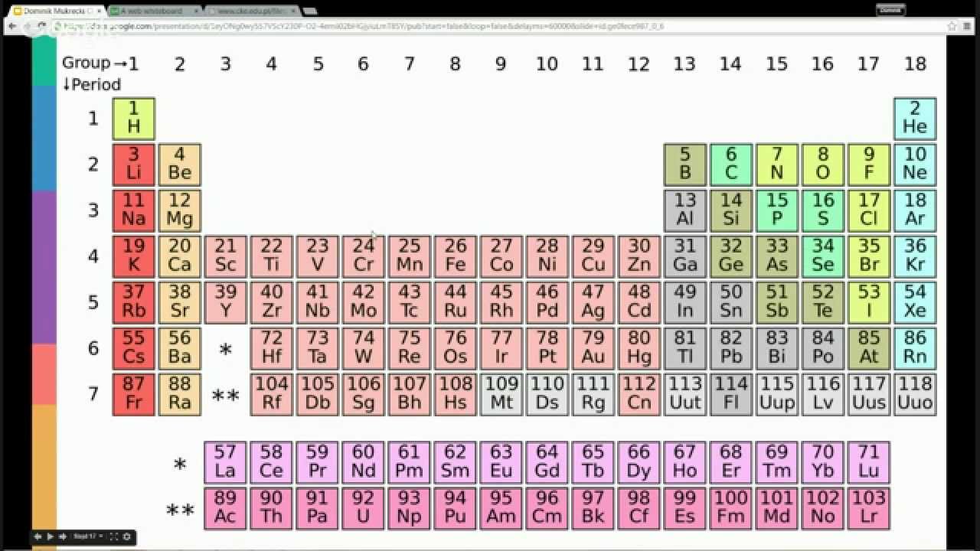Select the mercury (80 Hg) cell
Viewport: 980px width, 551px height.
(639, 348)
